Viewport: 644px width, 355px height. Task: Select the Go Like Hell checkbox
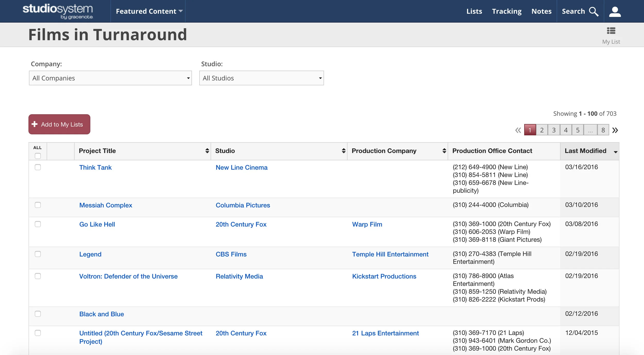pos(38,224)
